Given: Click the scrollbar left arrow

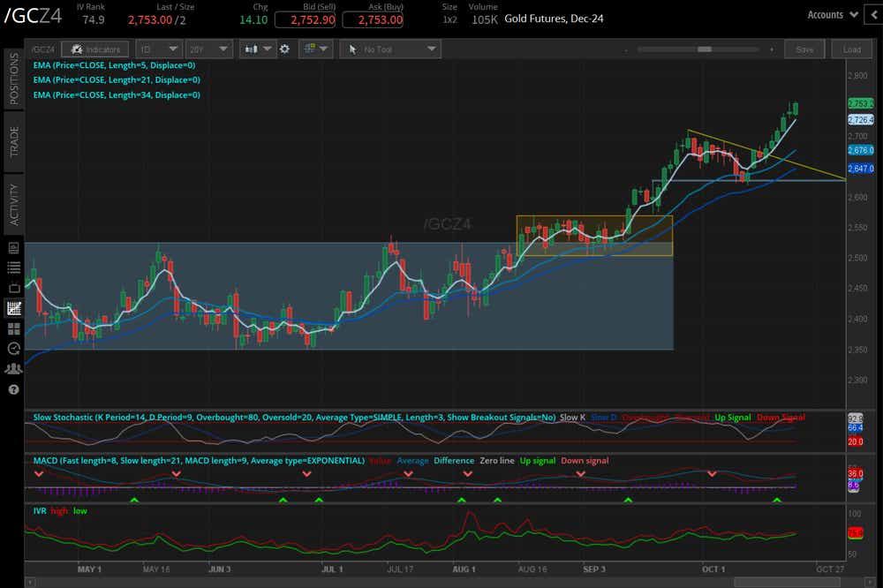Looking at the screenshot, I should pyautogui.click(x=29, y=583).
